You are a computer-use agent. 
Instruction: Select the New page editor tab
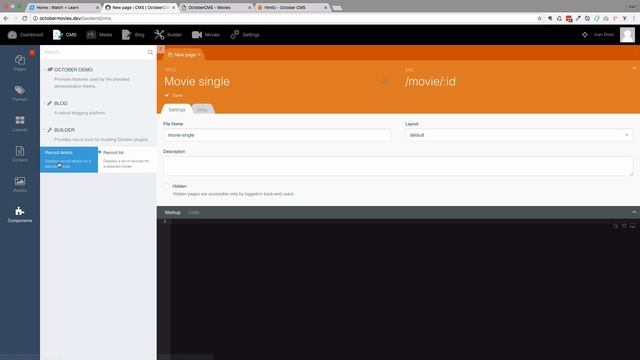pyautogui.click(x=184, y=54)
